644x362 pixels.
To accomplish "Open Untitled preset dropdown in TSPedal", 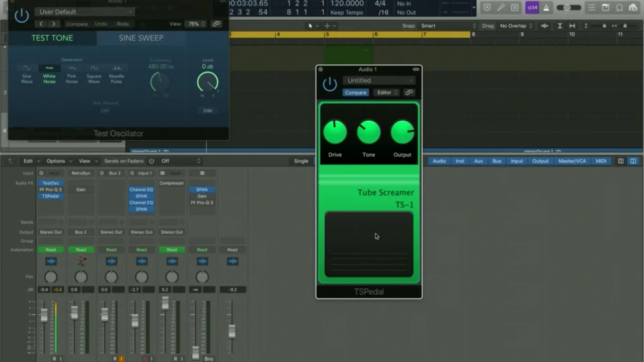I will [x=379, y=80].
